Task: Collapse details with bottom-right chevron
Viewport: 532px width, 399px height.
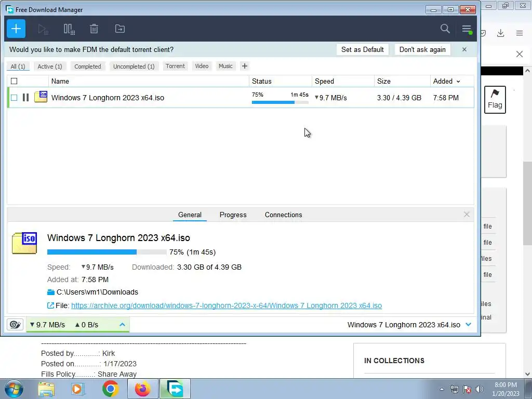Action: pyautogui.click(x=469, y=325)
